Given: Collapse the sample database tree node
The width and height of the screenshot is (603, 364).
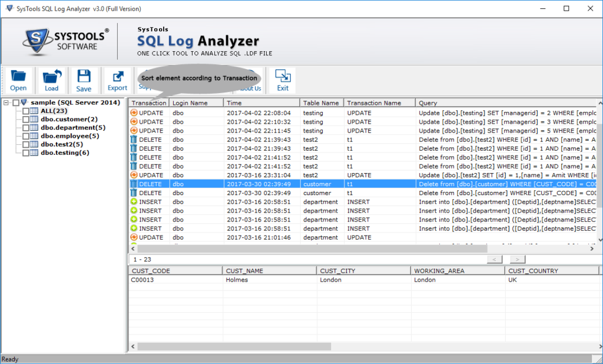Looking at the screenshot, I should [x=6, y=102].
